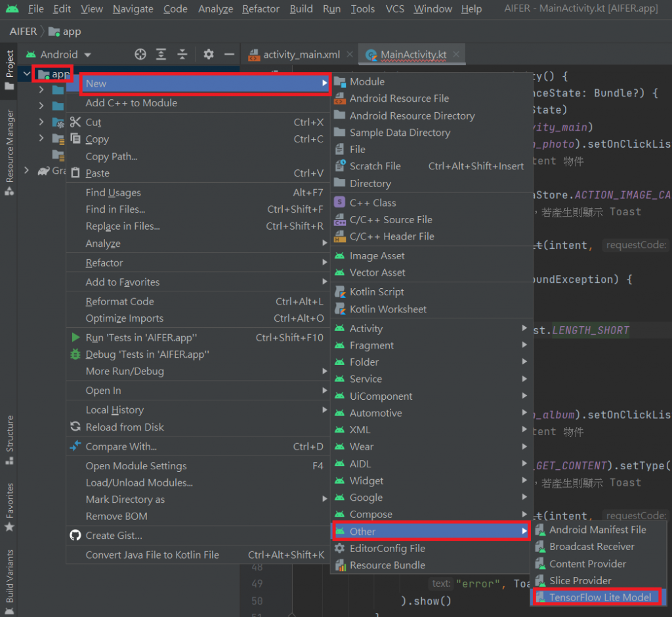Select Find in Files...

click(x=198, y=209)
